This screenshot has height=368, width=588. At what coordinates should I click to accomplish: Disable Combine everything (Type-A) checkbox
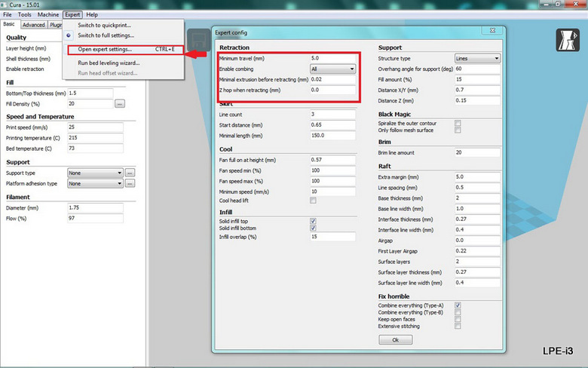[x=458, y=305]
